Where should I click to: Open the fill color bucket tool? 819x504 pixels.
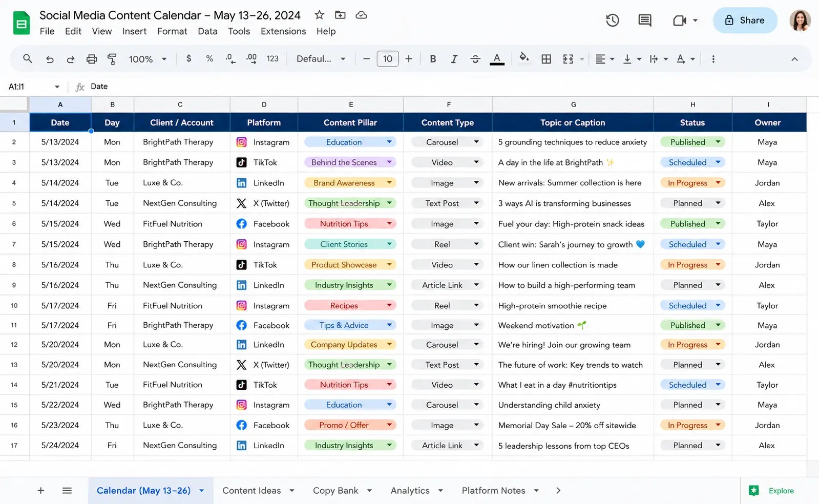click(x=524, y=58)
